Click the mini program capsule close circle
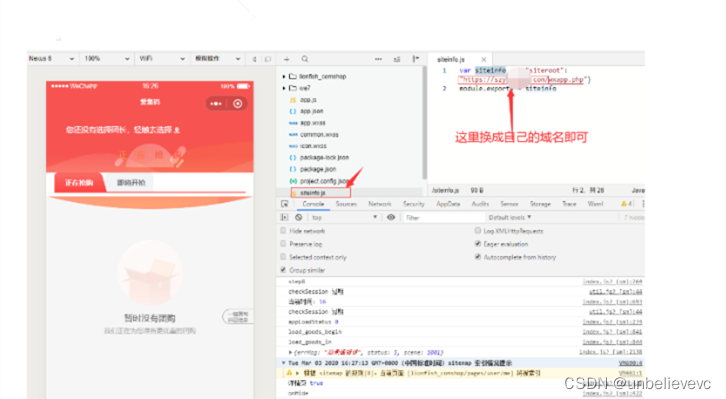Viewport: 726px width, 399px height. pyautogui.click(x=238, y=104)
